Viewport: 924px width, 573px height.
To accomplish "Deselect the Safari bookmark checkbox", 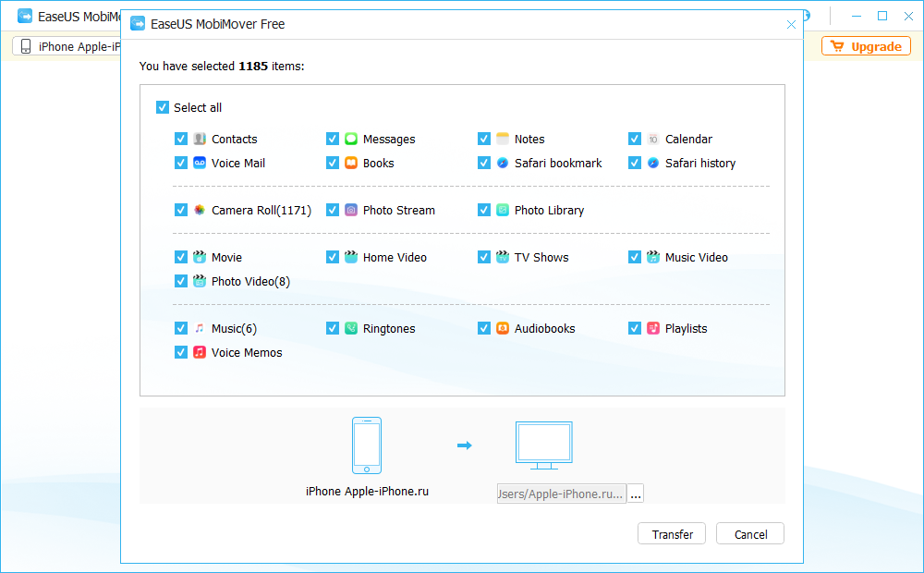I will tap(484, 163).
